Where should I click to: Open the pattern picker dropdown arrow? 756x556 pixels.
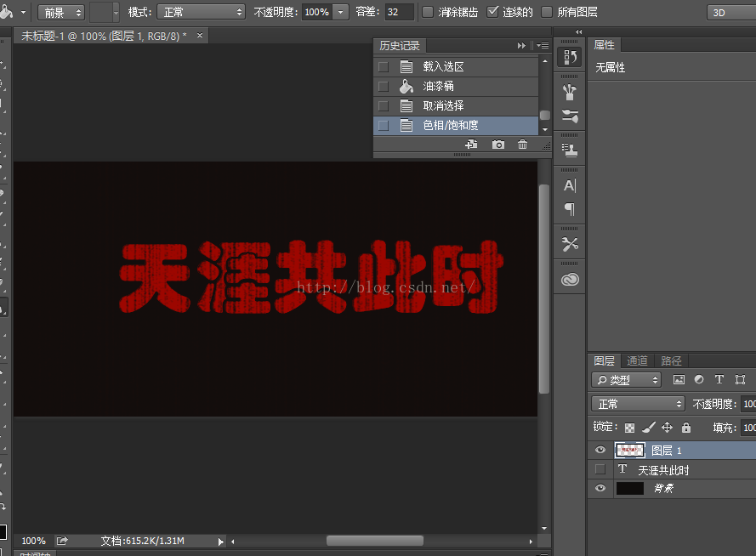click(x=116, y=12)
